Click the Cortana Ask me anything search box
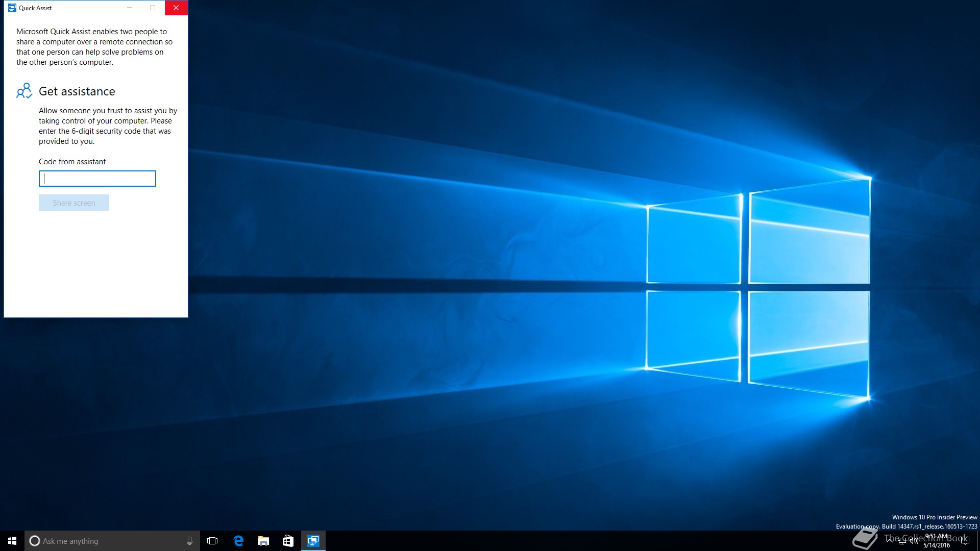Image resolution: width=980 pixels, height=551 pixels. coord(112,541)
